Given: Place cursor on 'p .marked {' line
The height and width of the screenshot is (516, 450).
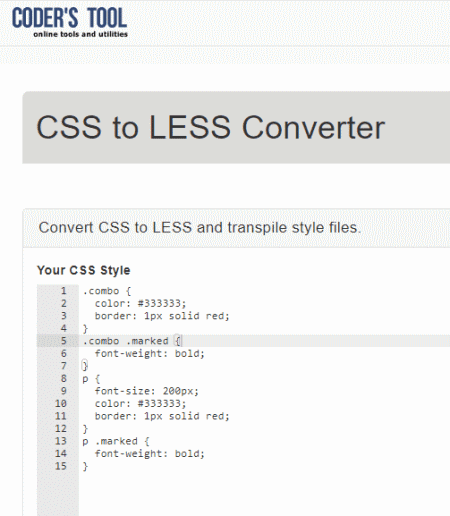Looking at the screenshot, I should pos(116,441).
